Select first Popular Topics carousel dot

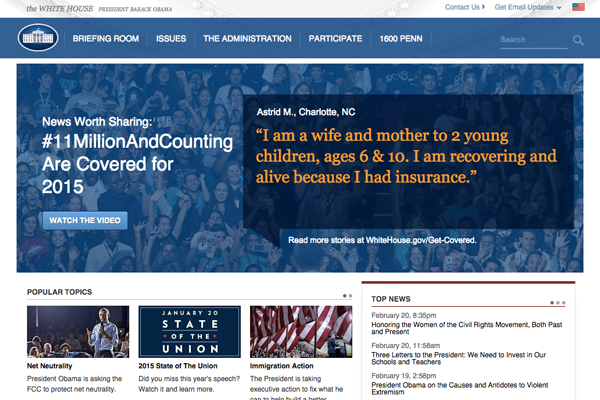click(344, 296)
